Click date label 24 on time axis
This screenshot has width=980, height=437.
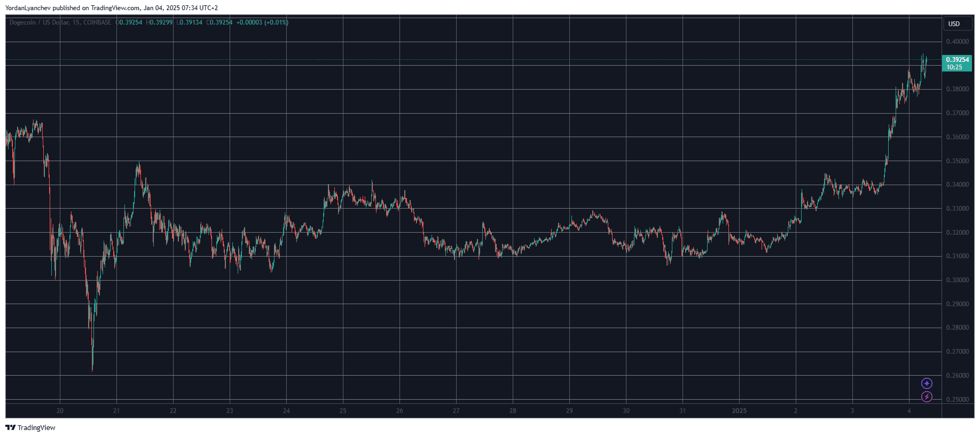tap(286, 411)
